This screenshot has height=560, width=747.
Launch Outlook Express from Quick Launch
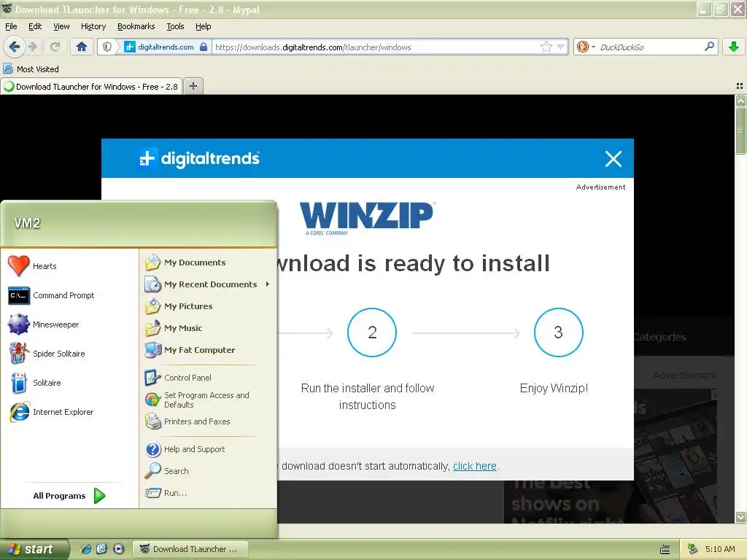click(102, 549)
